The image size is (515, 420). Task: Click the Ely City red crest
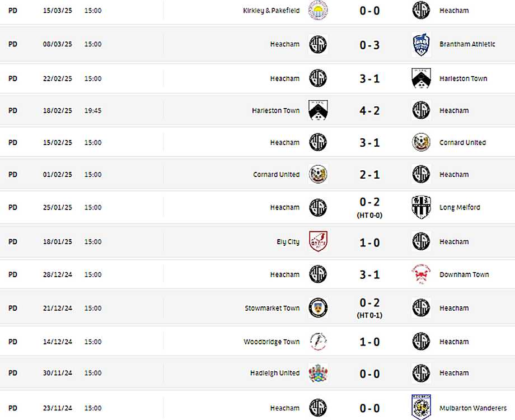(x=318, y=241)
